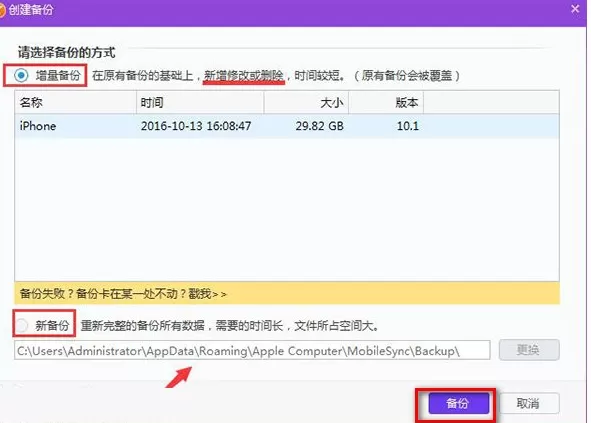Sort by the 名称 column header
Viewport: 591px width, 423px height.
(x=75, y=102)
